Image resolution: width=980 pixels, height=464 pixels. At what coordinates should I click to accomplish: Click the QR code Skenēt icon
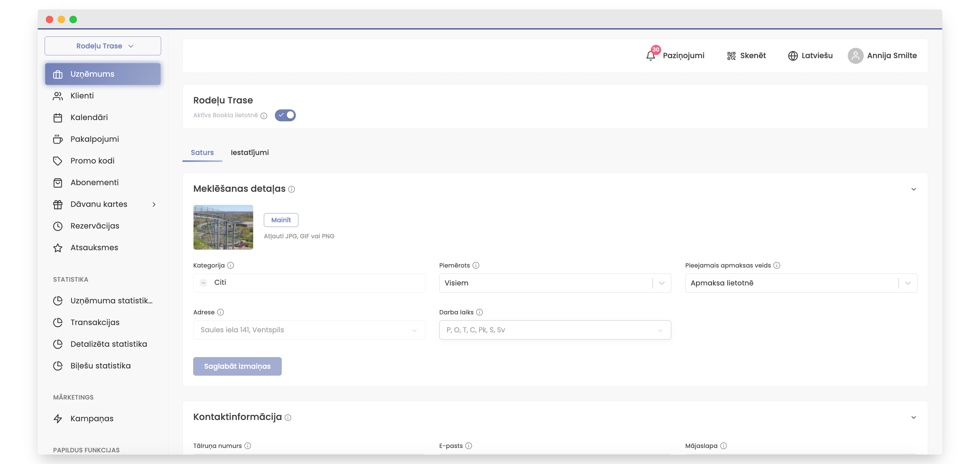(731, 56)
